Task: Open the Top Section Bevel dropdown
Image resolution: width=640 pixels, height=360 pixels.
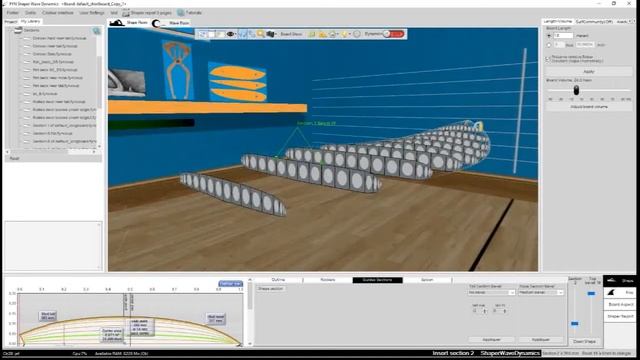Action: coord(491,293)
